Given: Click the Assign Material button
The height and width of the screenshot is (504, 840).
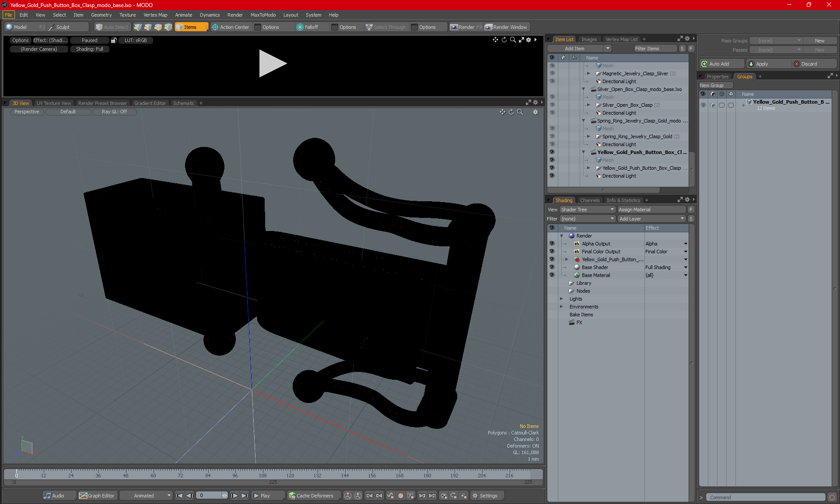Looking at the screenshot, I should pyautogui.click(x=652, y=210).
